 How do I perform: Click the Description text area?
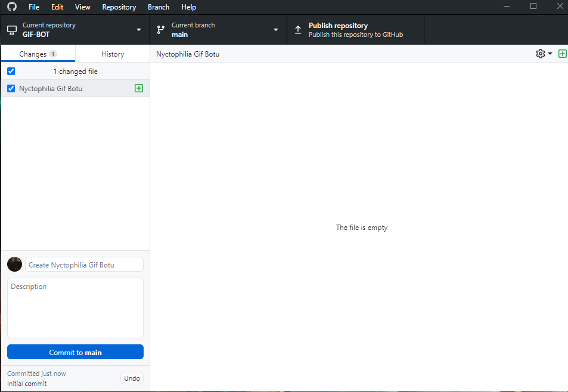75,308
